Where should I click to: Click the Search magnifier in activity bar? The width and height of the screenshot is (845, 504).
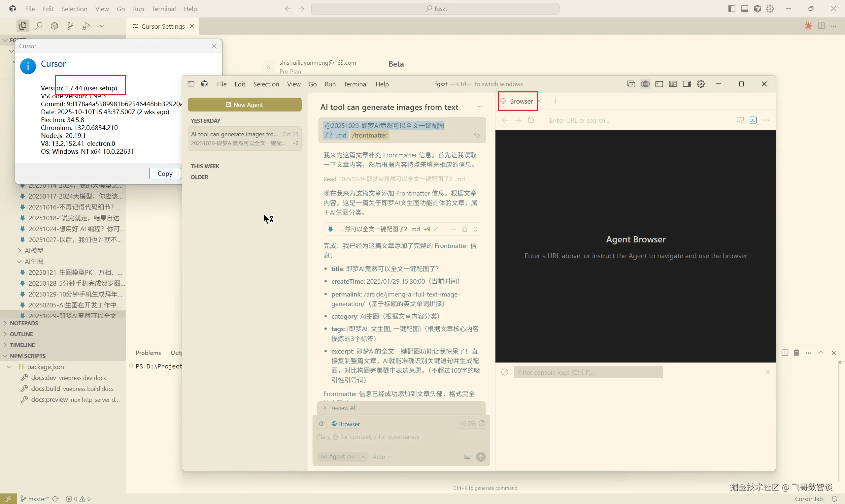[x=39, y=26]
